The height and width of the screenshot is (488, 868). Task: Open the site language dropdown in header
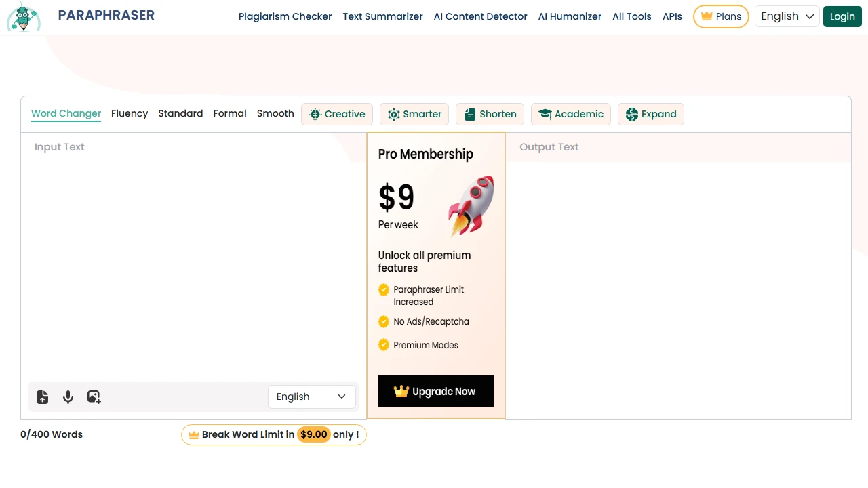click(x=787, y=16)
